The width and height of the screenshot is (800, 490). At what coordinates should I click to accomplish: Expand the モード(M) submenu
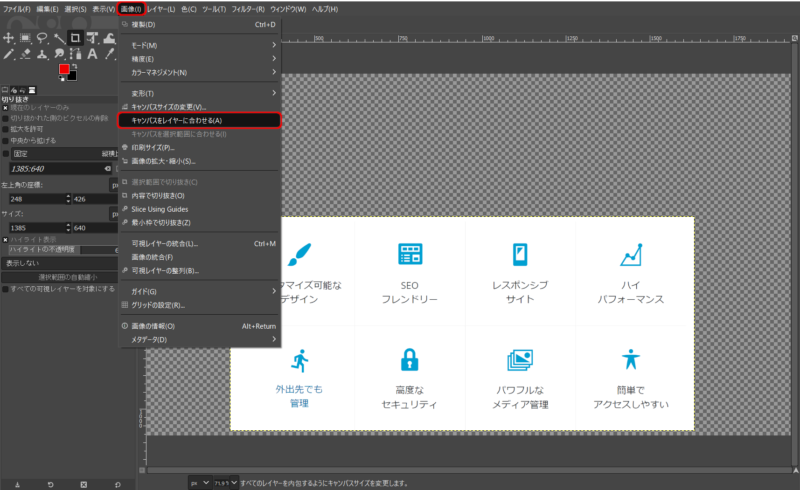coord(199,45)
